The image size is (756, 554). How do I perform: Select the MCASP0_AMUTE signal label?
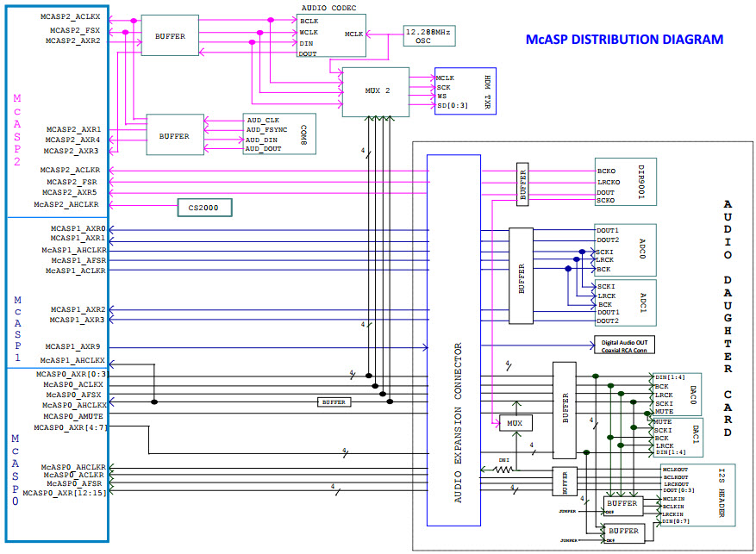(x=73, y=415)
